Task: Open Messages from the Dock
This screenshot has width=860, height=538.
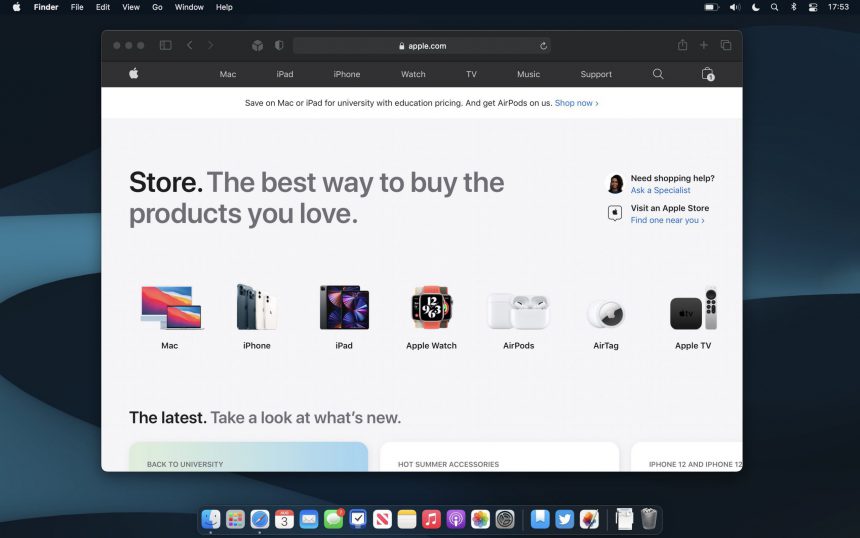Action: coord(333,518)
